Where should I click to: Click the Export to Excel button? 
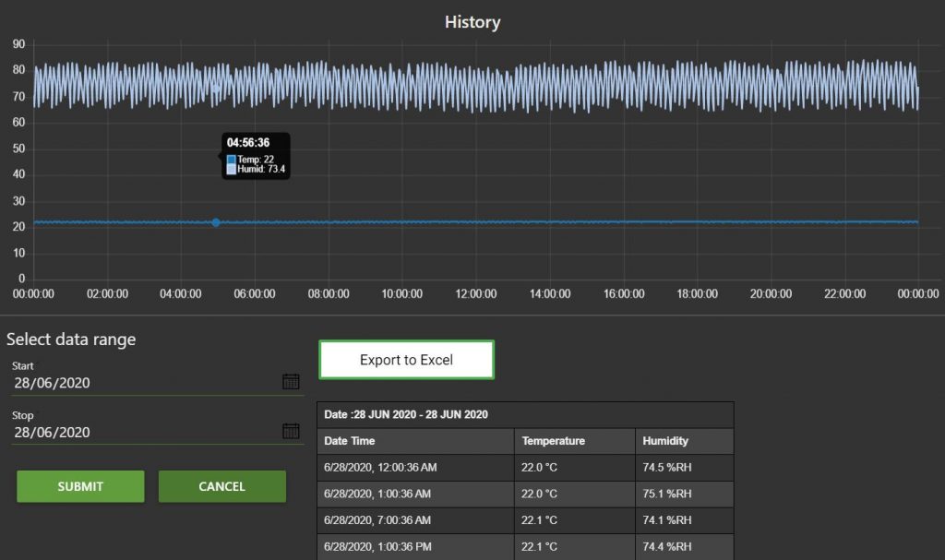pyautogui.click(x=406, y=360)
